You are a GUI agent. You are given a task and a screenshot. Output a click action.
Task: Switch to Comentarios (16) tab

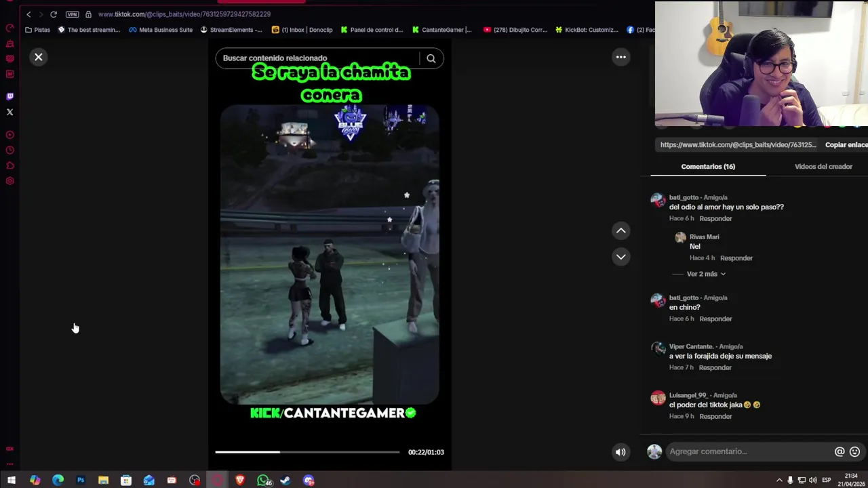708,167
